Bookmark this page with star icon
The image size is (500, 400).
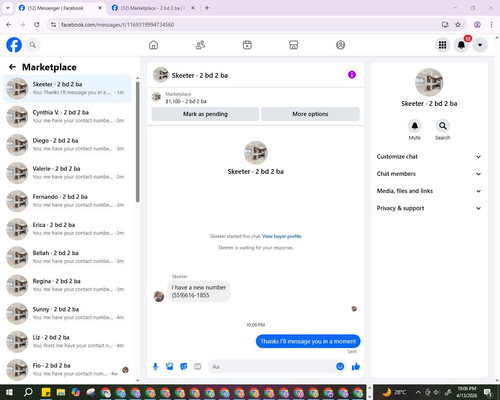pyautogui.click(x=458, y=24)
